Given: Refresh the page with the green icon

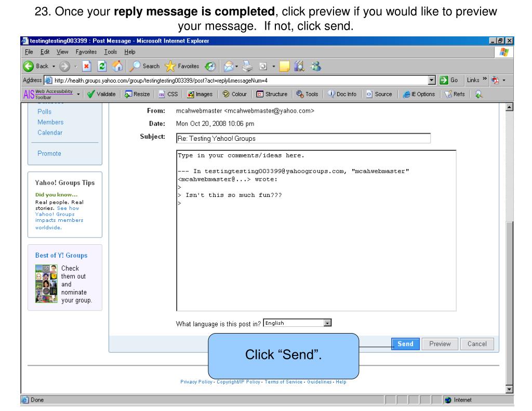Looking at the screenshot, I should (x=102, y=66).
